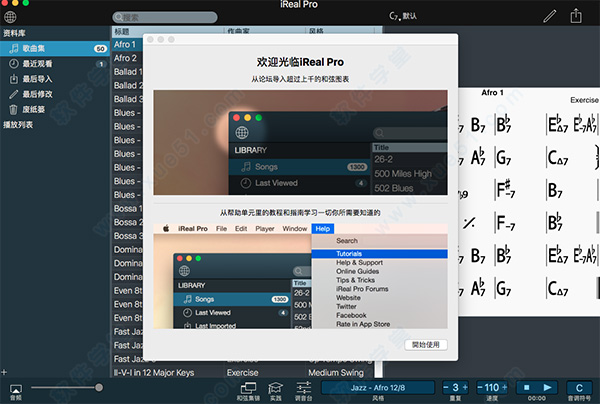Click the play button
The width and height of the screenshot is (600, 404).
pyautogui.click(x=548, y=388)
